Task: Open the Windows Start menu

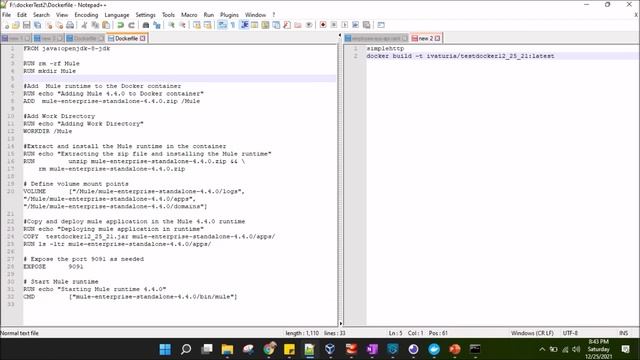Action: coord(165,349)
